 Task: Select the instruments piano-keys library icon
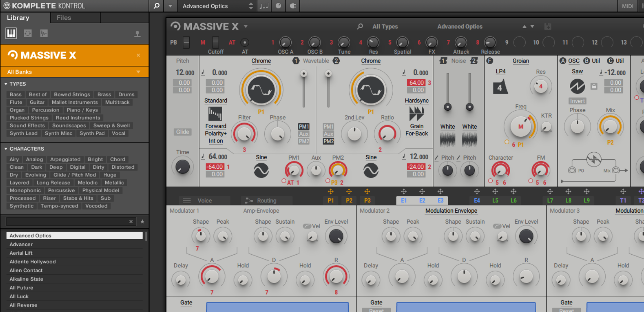point(11,33)
